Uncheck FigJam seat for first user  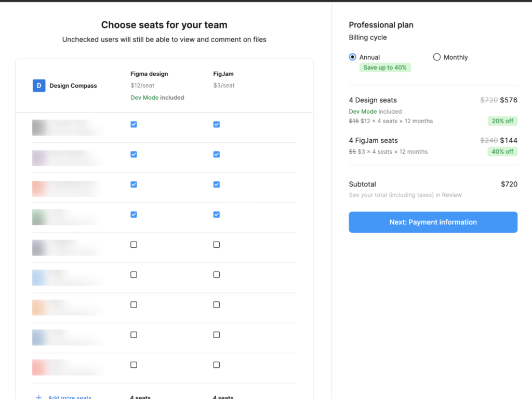(x=217, y=124)
